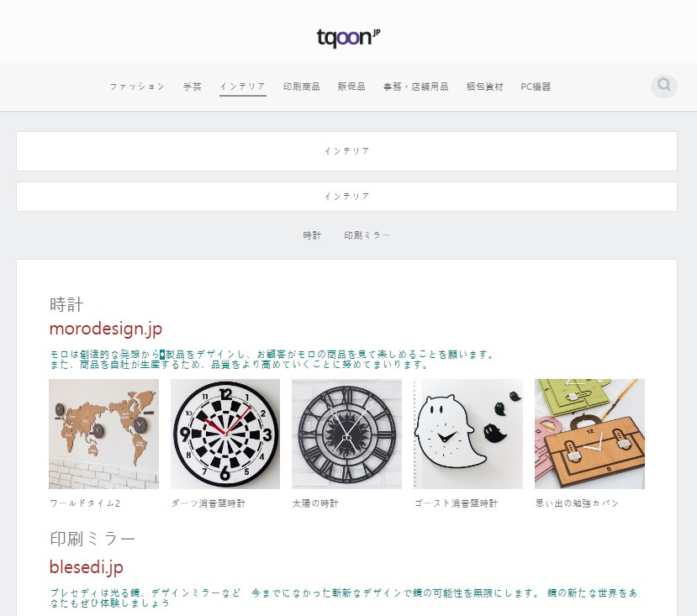Open 梱包資材 category
The height and width of the screenshot is (616, 697).
click(x=484, y=87)
